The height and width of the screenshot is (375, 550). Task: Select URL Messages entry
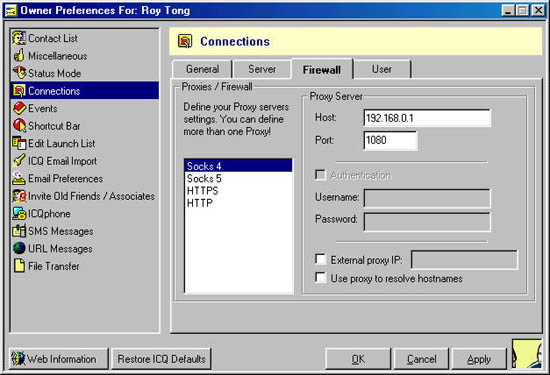coord(60,248)
